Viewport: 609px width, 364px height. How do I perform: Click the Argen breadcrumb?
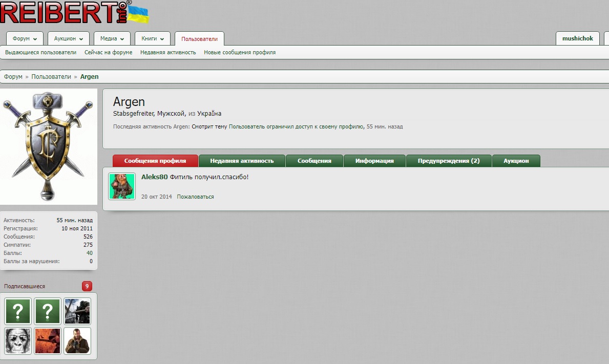pos(89,76)
